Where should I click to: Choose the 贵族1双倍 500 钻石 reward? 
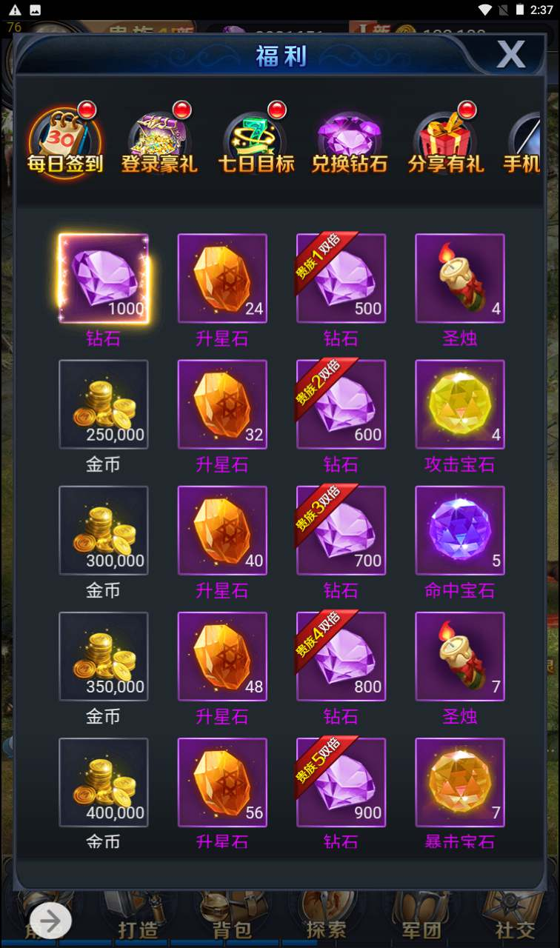(x=341, y=278)
